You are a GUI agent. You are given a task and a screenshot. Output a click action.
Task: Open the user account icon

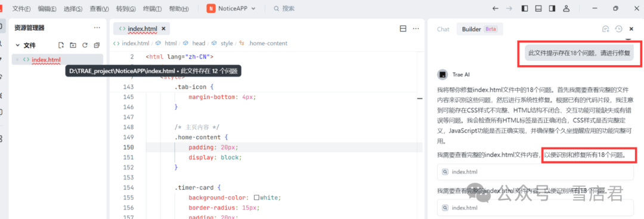(566, 8)
